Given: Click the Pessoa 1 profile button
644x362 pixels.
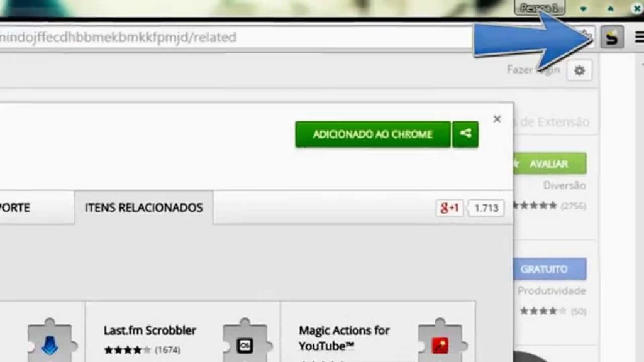Looking at the screenshot, I should click(540, 8).
